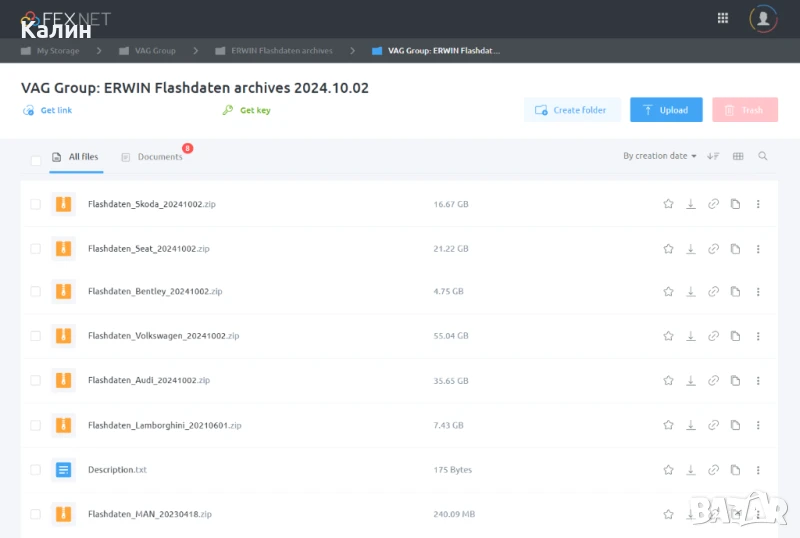Select the Flashdaten_Audi_20241002.zip checkbox

36,381
